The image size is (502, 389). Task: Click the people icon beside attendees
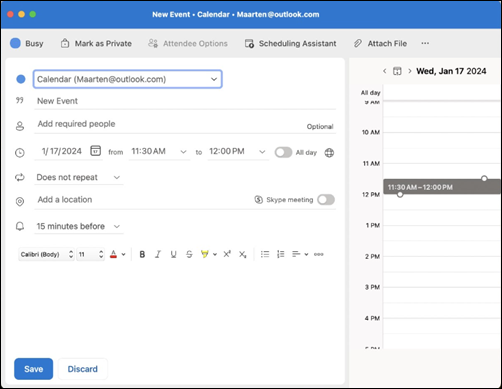20,126
